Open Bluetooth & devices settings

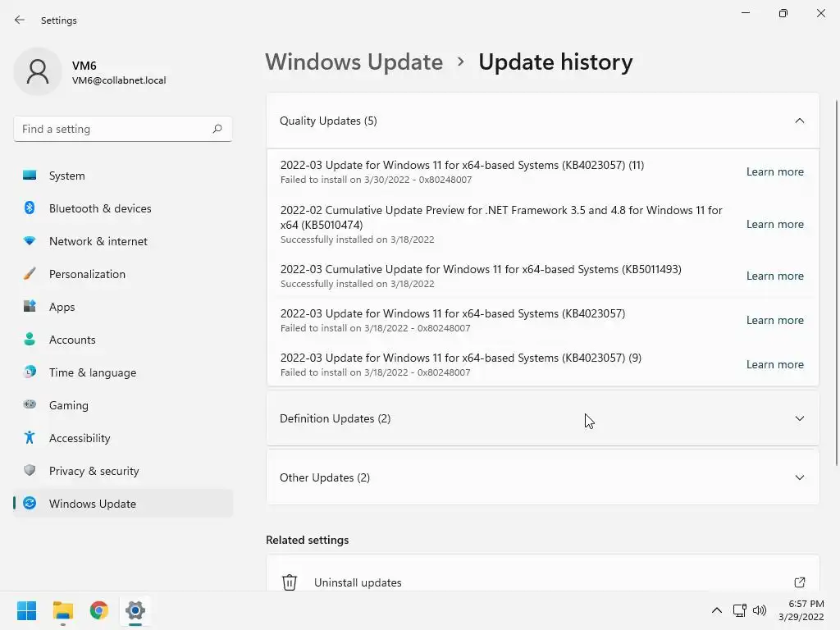coord(123,208)
